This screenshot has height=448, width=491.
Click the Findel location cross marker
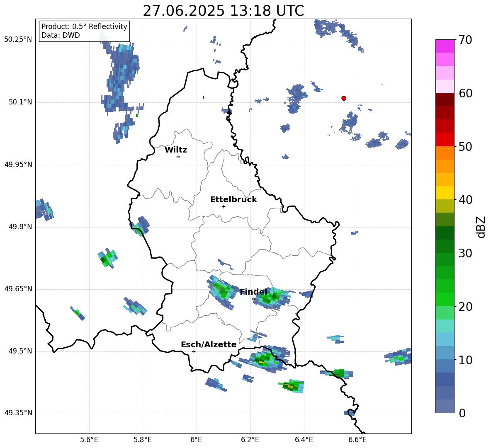tap(253, 299)
